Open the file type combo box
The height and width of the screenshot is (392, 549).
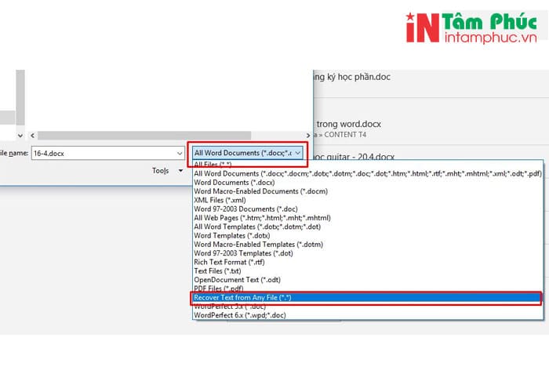point(248,153)
